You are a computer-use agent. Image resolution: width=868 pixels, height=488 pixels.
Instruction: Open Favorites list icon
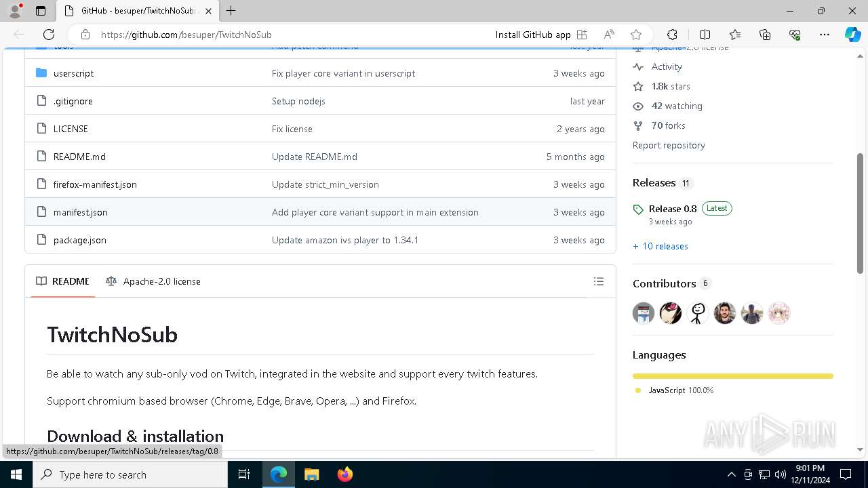735,35
